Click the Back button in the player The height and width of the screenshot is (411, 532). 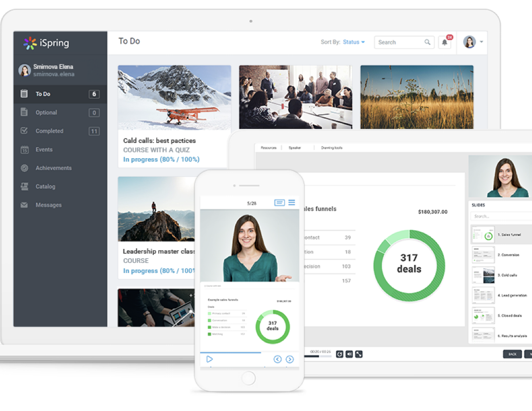513,354
